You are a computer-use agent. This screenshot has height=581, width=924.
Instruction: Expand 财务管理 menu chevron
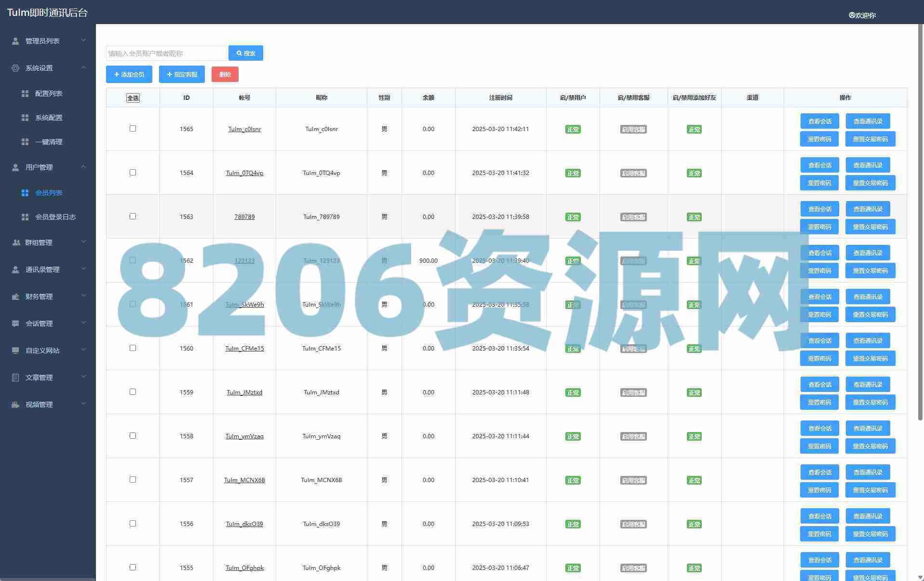[83, 296]
